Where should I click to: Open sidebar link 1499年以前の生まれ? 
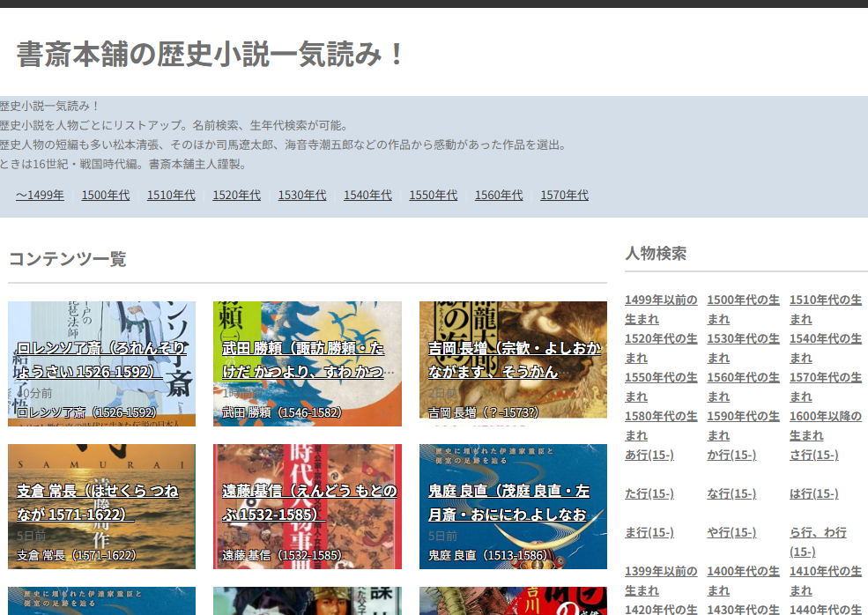coord(661,309)
